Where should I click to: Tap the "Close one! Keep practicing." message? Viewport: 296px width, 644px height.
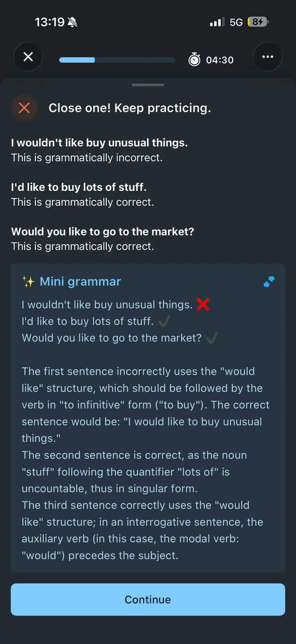click(x=130, y=108)
